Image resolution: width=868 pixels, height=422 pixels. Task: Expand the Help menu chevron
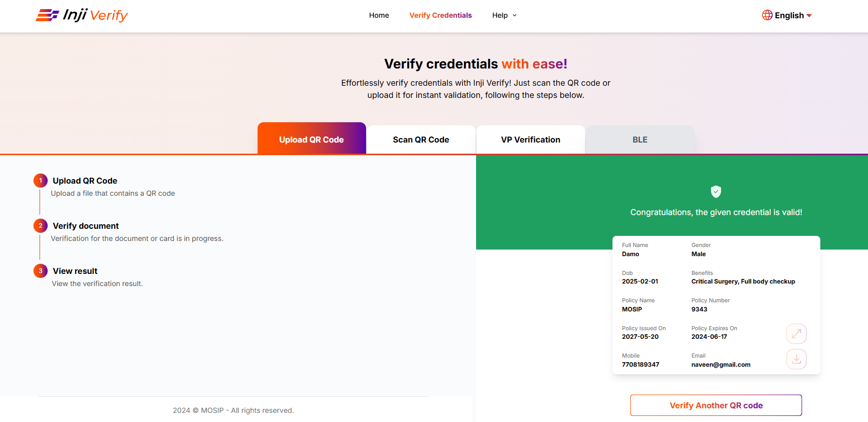(515, 15)
